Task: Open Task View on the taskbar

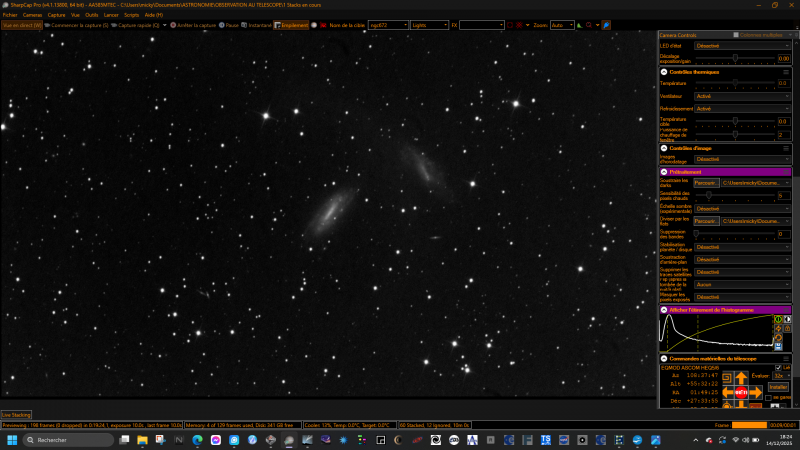Action: 124,440
